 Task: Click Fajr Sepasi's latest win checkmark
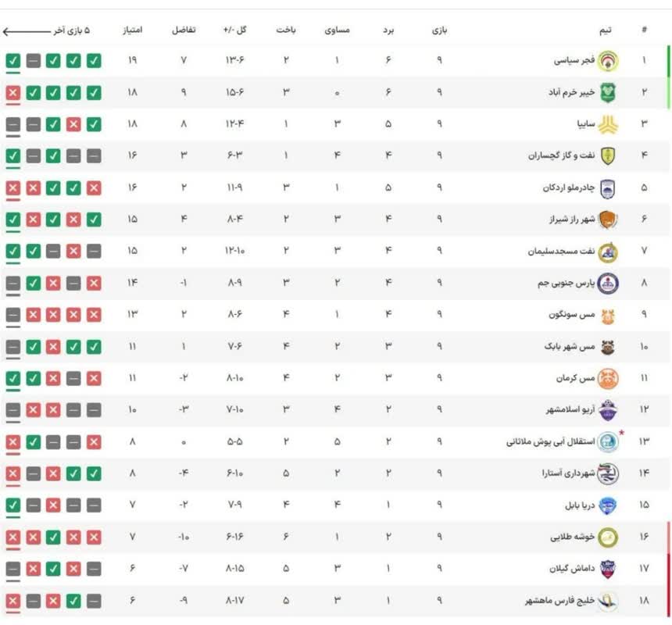pyautogui.click(x=13, y=61)
